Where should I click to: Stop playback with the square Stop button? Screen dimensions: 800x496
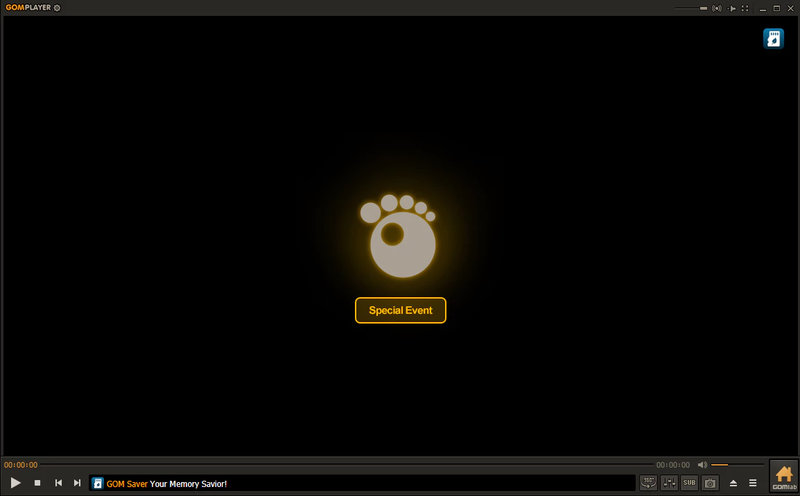click(37, 482)
